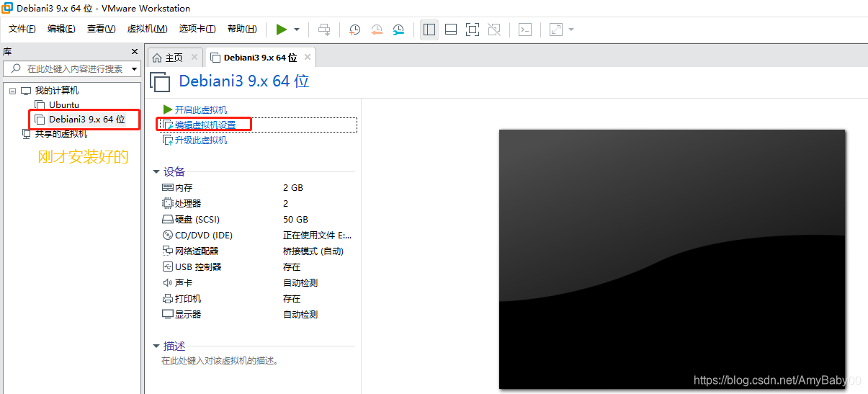Click the 开启此虚拟机 link
The width and height of the screenshot is (868, 394).
point(201,109)
